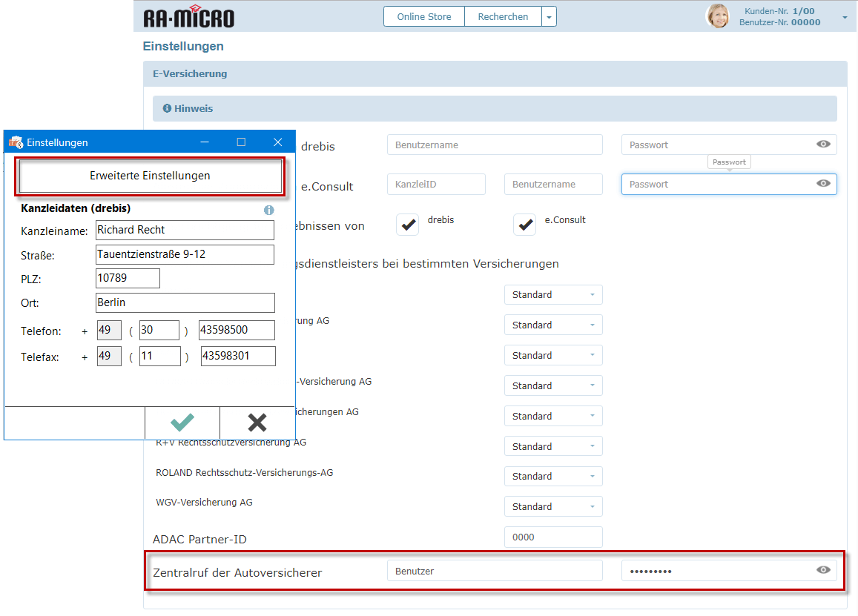
Task: Click the user avatar picture
Action: 717,16
